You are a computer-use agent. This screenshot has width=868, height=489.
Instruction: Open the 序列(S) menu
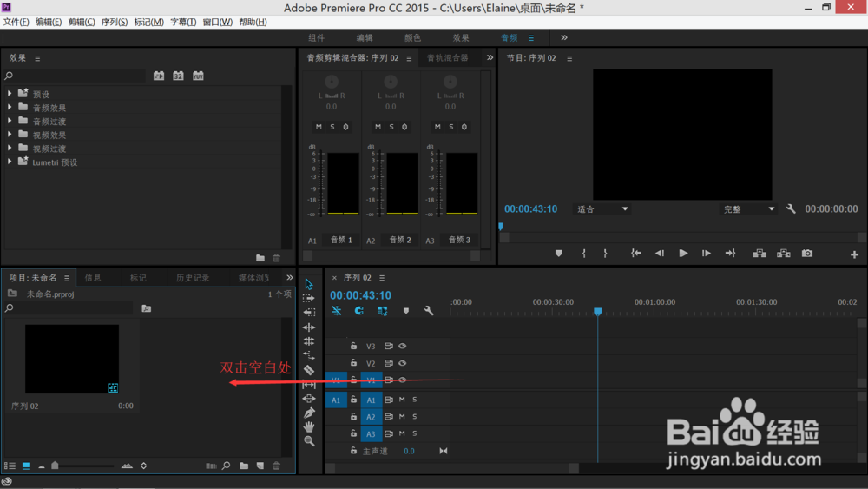point(114,22)
